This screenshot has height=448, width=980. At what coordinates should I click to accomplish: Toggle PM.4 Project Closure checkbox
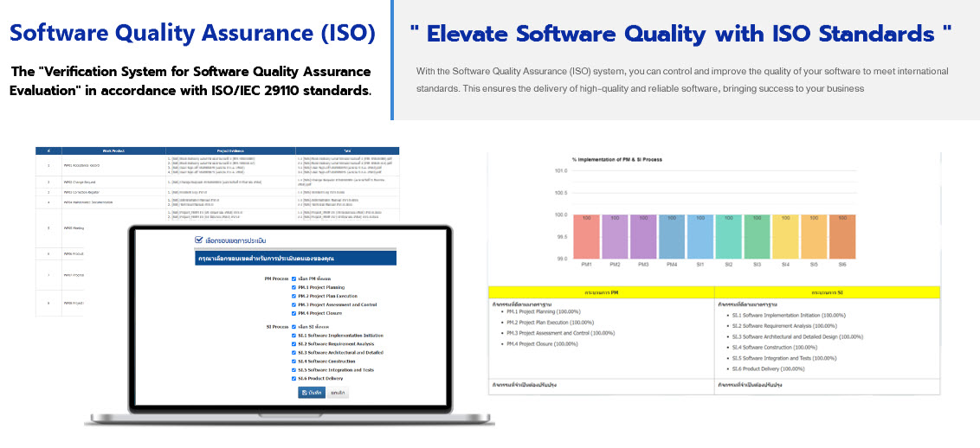[x=293, y=313]
